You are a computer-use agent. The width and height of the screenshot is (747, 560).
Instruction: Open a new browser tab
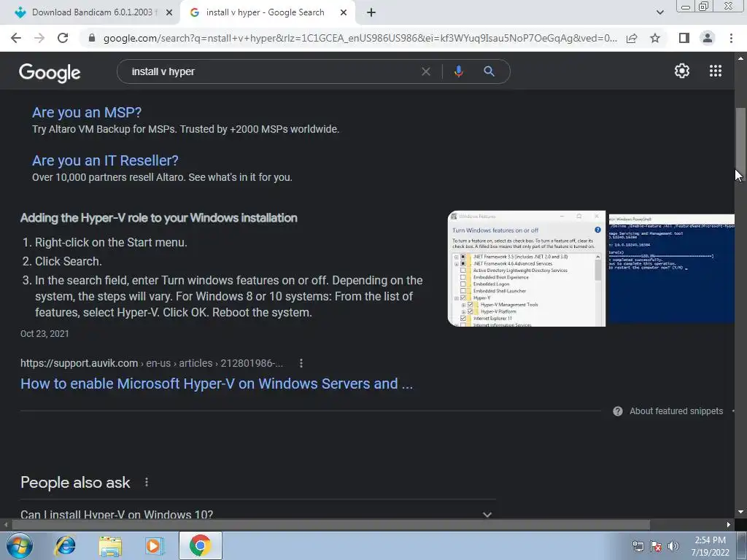click(x=371, y=12)
